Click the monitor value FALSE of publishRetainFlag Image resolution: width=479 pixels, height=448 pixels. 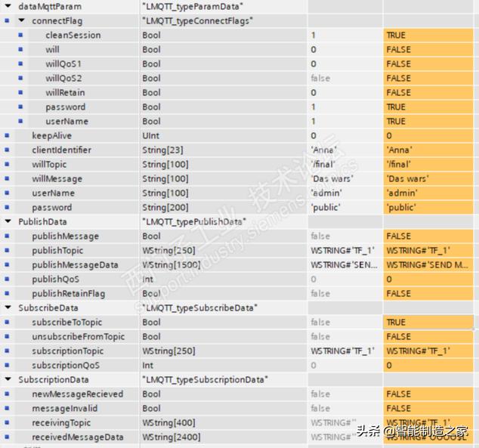click(x=428, y=293)
